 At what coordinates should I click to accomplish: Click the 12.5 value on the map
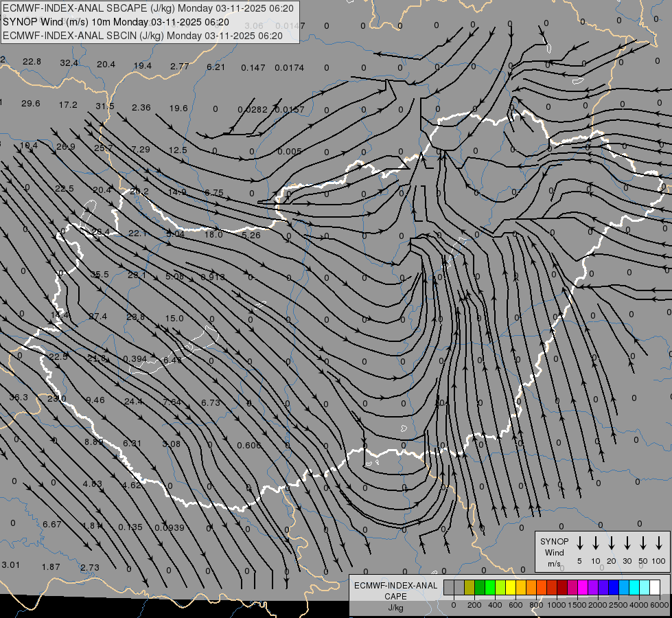pos(178,150)
